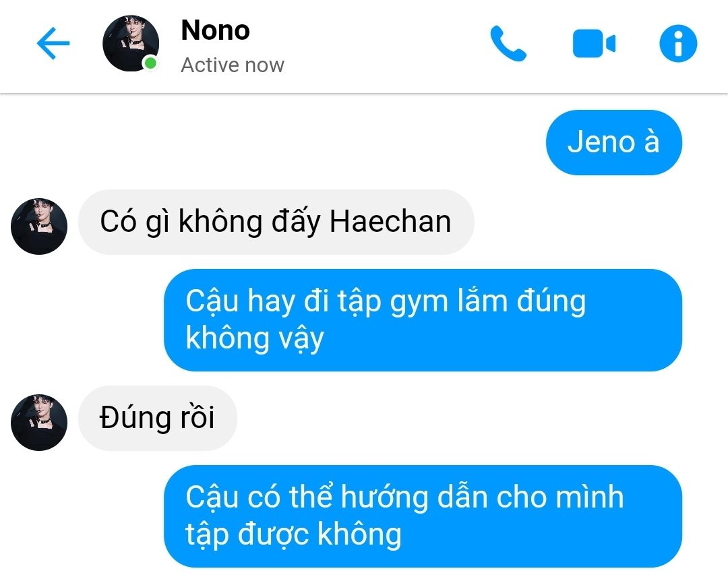Click the word Haechan in the reply

click(x=390, y=221)
